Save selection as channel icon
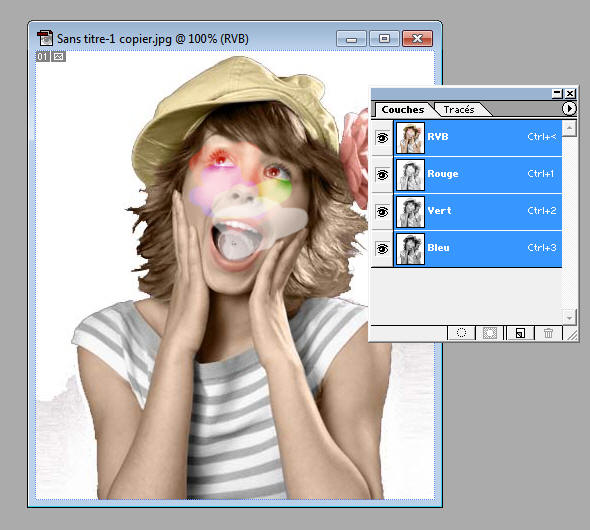Viewport: 590px width, 530px height. point(490,333)
